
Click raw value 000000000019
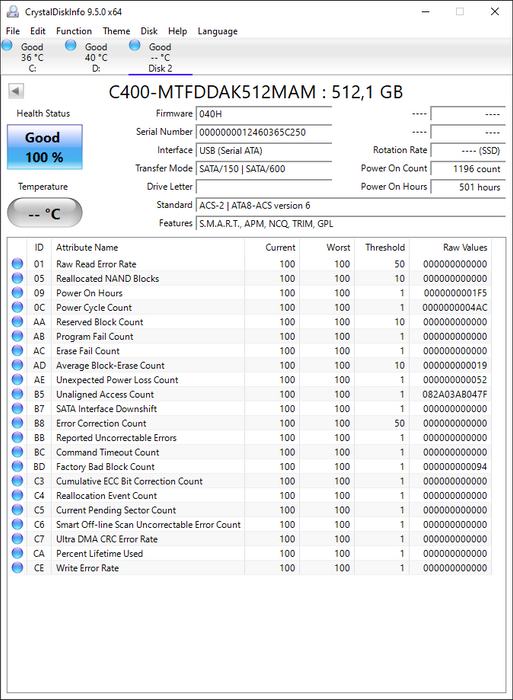[455, 365]
